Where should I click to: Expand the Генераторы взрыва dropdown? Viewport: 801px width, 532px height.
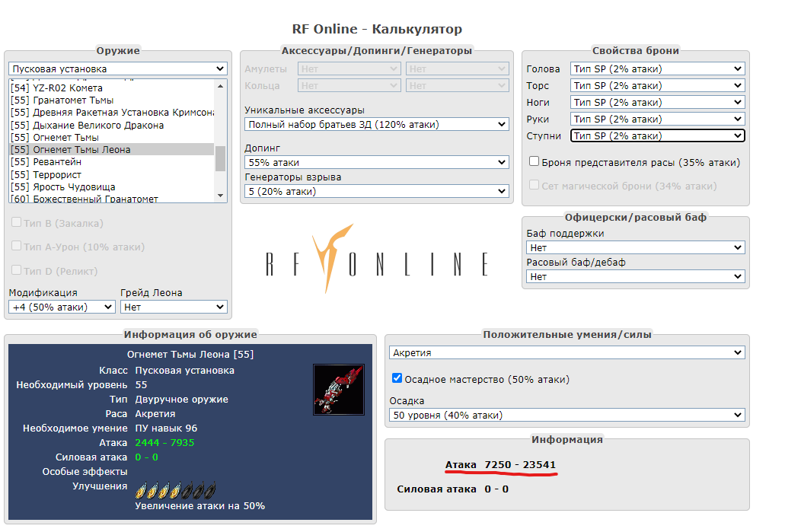point(376,191)
